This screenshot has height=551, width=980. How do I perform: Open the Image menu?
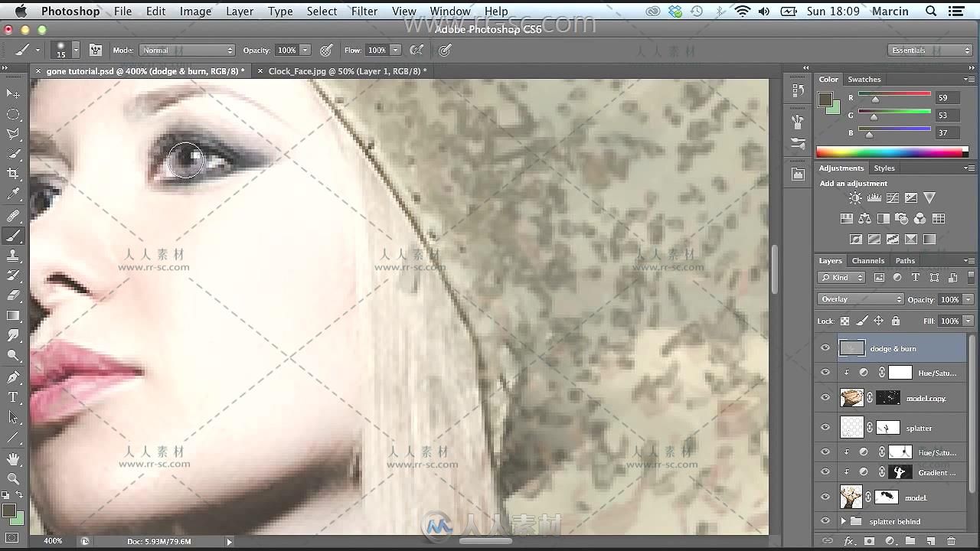point(195,11)
